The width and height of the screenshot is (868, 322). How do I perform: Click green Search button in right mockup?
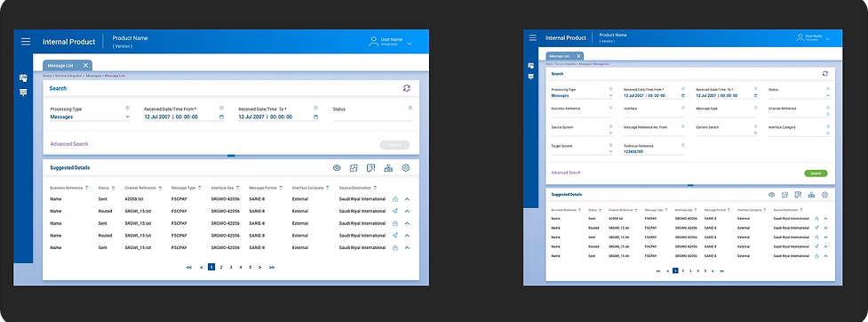(816, 173)
